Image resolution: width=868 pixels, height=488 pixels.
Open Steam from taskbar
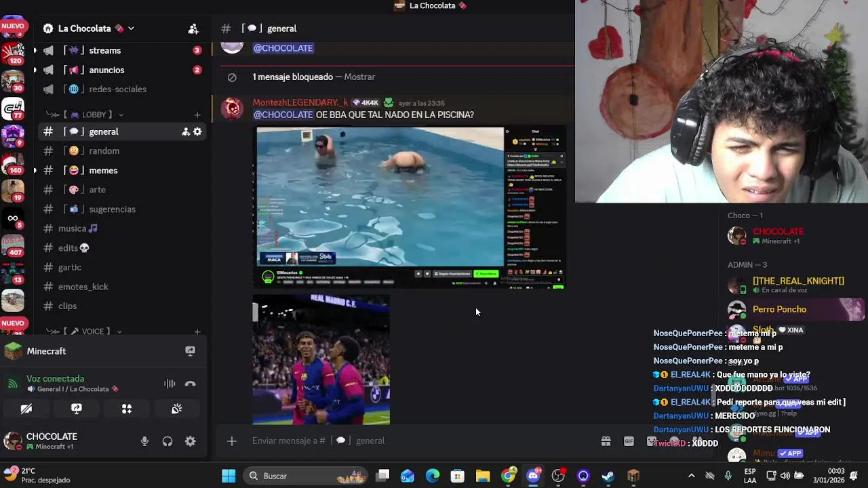click(x=608, y=476)
